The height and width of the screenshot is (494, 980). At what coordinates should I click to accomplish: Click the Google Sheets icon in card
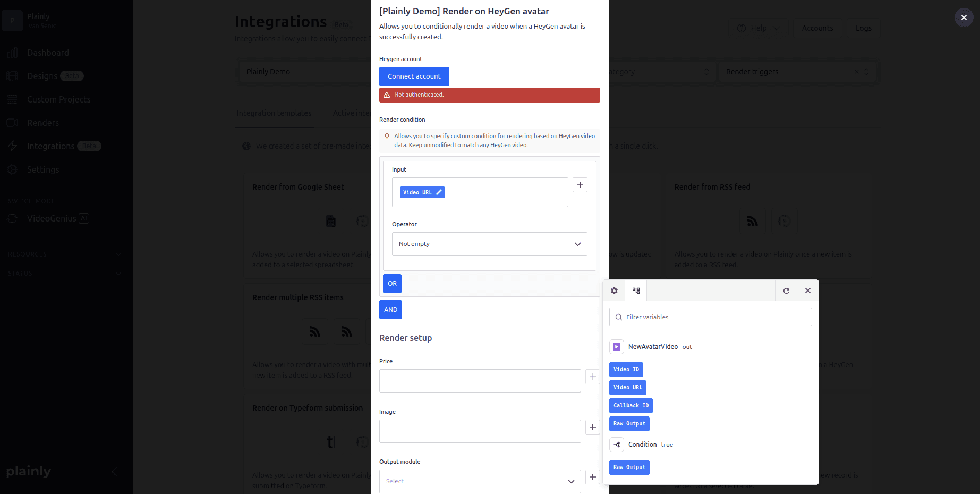tap(331, 221)
